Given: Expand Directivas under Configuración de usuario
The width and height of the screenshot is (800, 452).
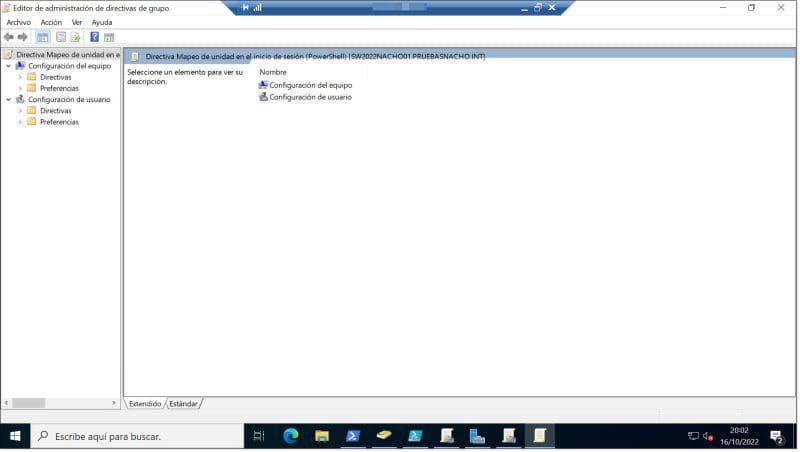Looking at the screenshot, I should coord(20,111).
